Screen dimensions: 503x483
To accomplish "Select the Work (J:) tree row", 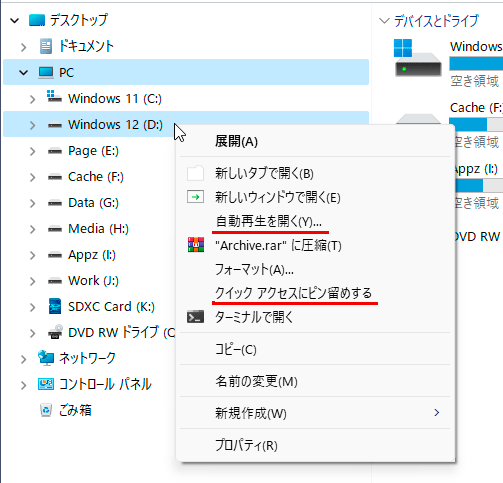I will [x=89, y=281].
